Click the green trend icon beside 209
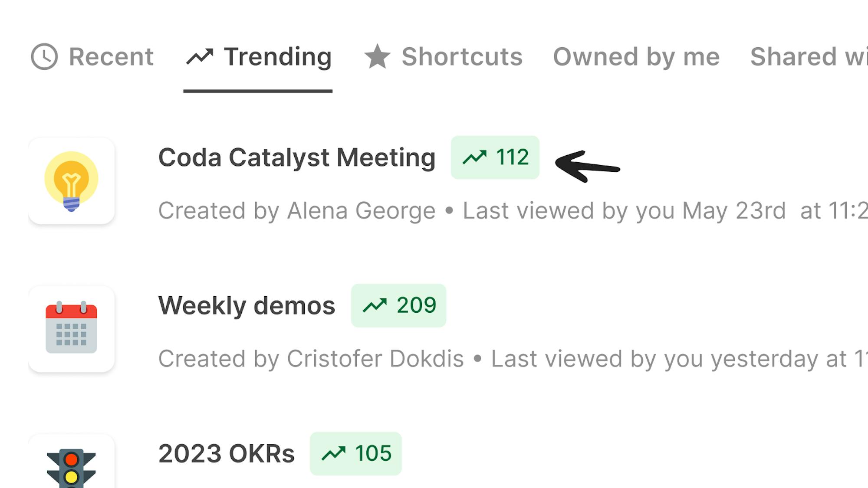This screenshot has height=488, width=868. coord(375,305)
